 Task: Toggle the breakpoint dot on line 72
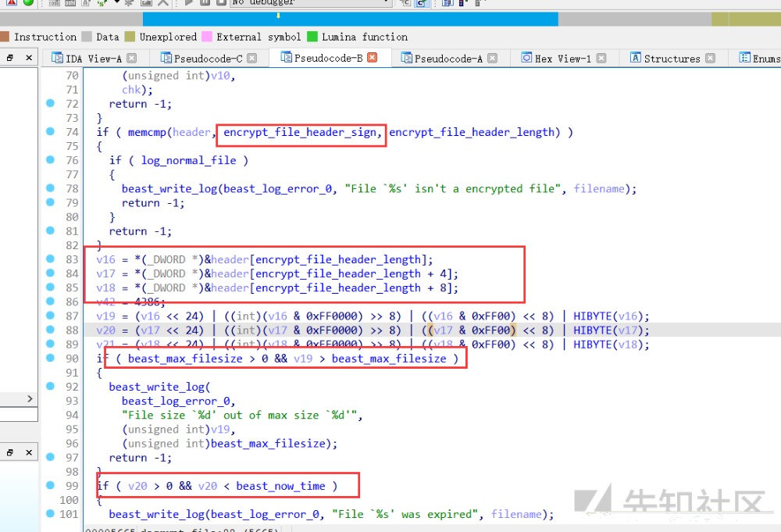coord(50,103)
